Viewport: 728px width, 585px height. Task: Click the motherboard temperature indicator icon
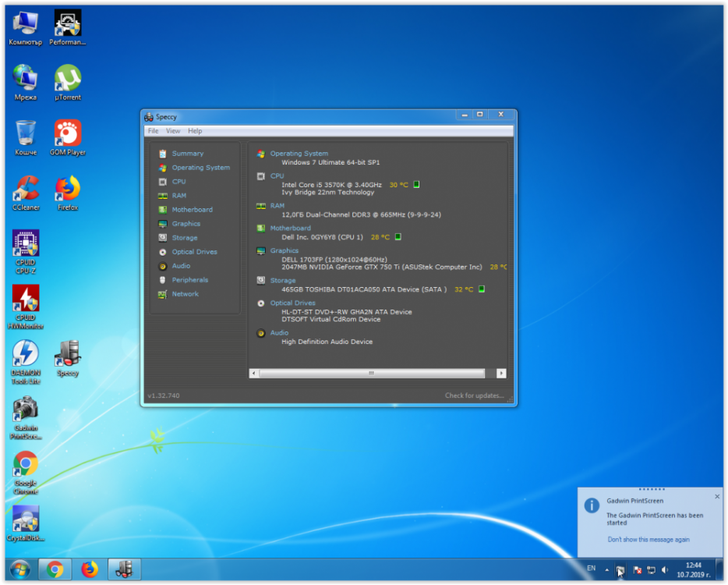pos(398,237)
